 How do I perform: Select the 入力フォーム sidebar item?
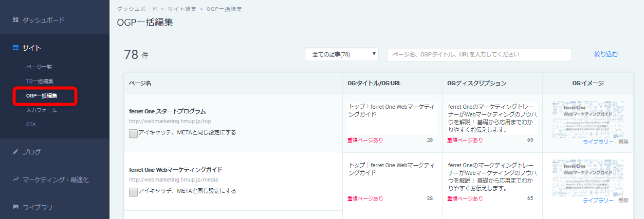41,110
